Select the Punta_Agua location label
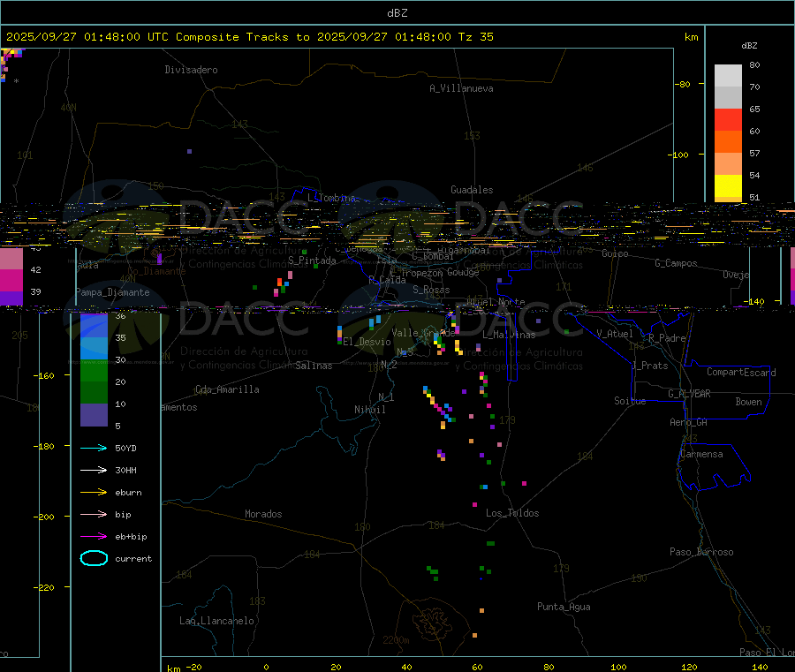795x672 pixels. click(564, 608)
